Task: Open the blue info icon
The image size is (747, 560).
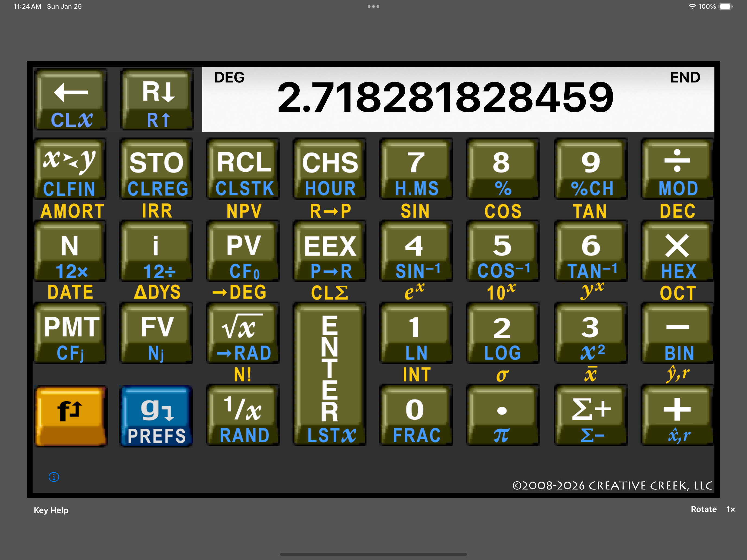Action: 54,477
